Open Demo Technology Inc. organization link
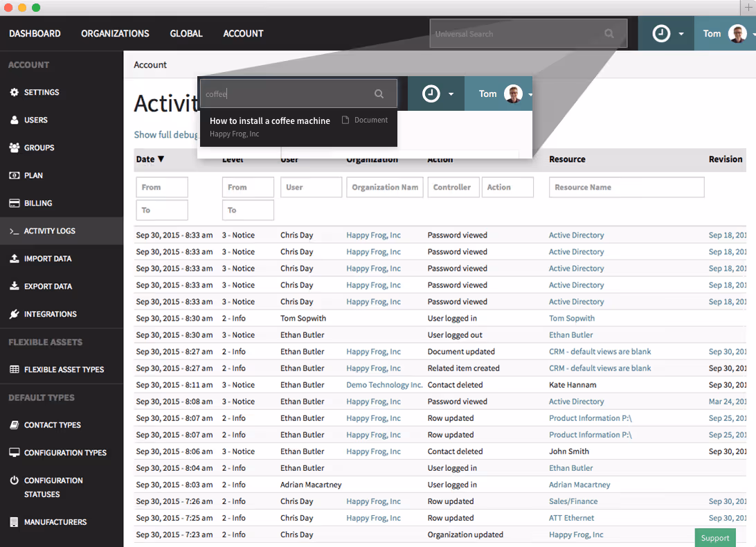Image resolution: width=756 pixels, height=547 pixels. [x=384, y=385]
